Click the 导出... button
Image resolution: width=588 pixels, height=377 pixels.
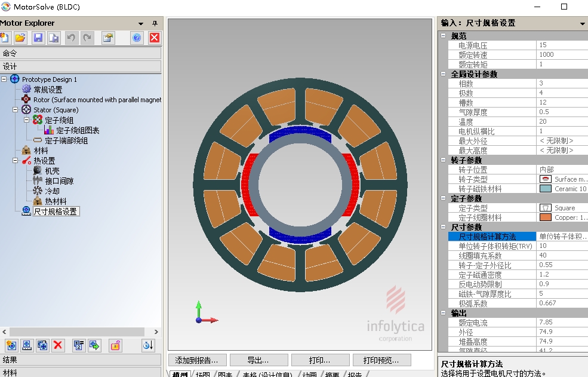coord(258,360)
